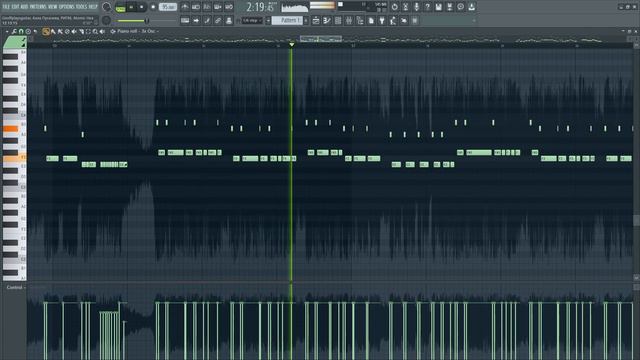This screenshot has height=360, width=640.
Task: Toggle typing keyboard to piano
Action: click(185, 20)
